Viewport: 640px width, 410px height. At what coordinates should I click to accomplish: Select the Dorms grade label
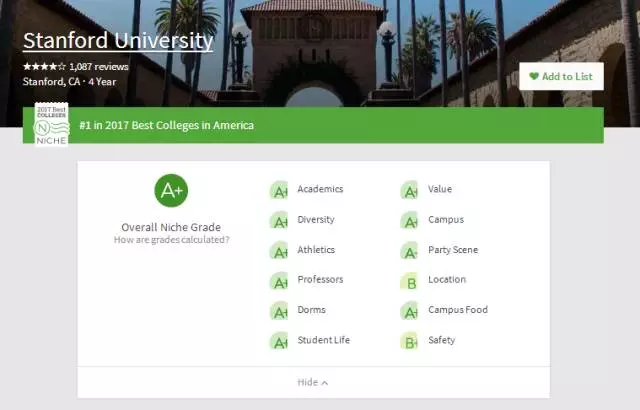pyautogui.click(x=311, y=310)
